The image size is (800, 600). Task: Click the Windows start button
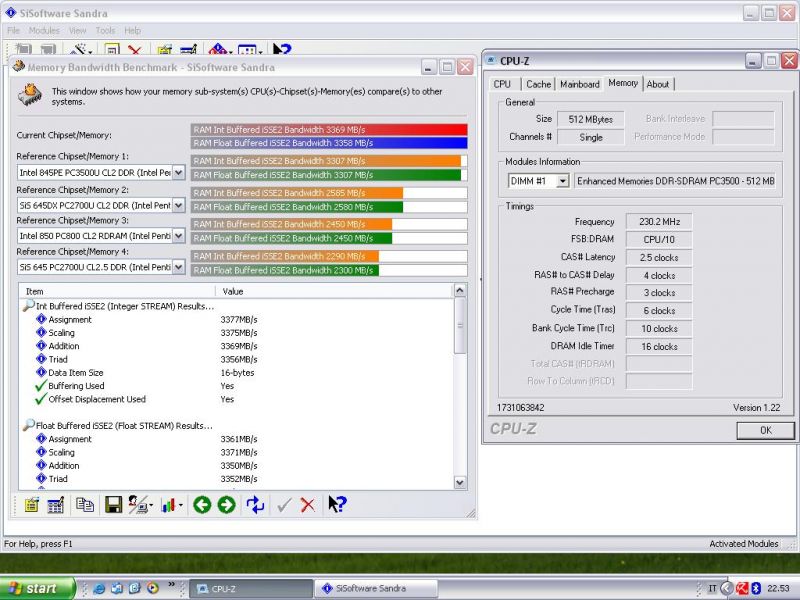[x=36, y=588]
